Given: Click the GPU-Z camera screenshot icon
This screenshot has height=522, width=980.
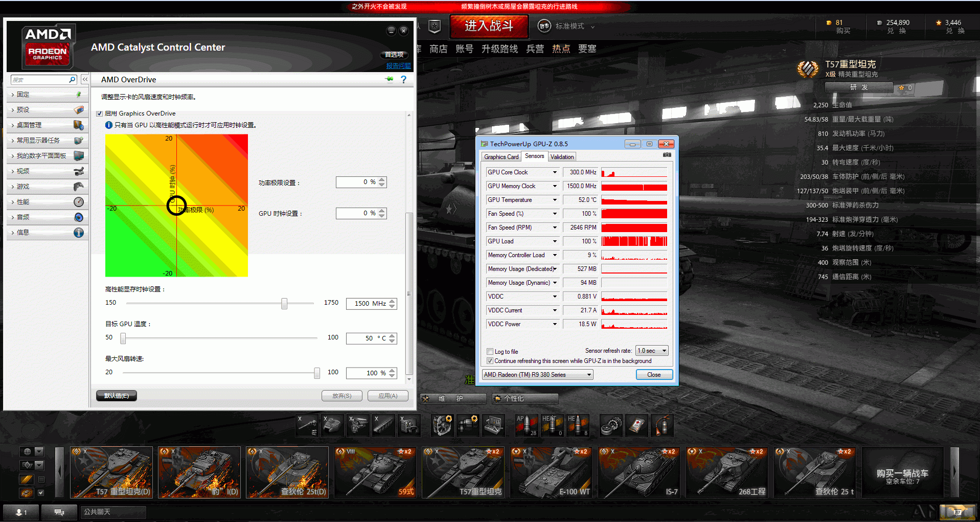Looking at the screenshot, I should pyautogui.click(x=667, y=155).
